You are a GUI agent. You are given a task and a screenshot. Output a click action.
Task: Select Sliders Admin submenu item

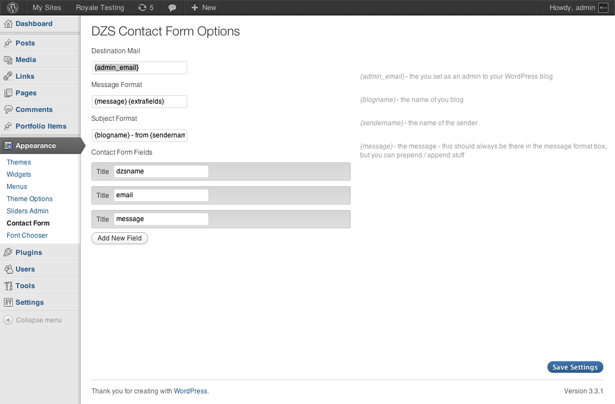[27, 211]
